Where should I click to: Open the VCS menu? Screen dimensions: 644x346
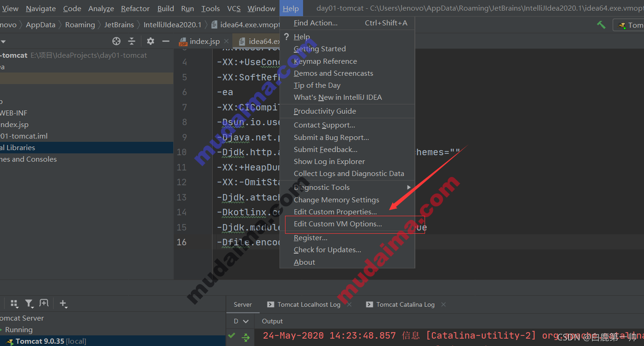[x=234, y=8]
